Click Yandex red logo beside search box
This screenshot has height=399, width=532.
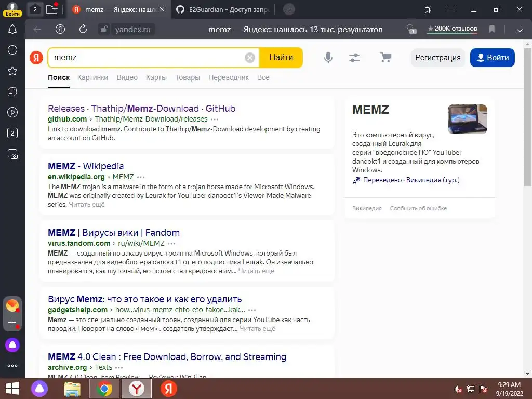point(36,58)
